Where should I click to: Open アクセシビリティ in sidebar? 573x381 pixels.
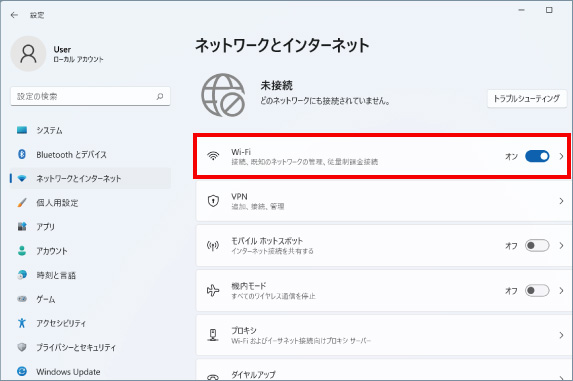pyautogui.click(x=91, y=323)
